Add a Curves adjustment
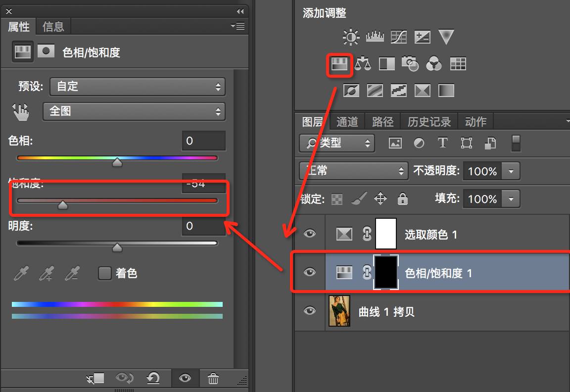Image resolution: width=570 pixels, height=392 pixels. coord(399,37)
